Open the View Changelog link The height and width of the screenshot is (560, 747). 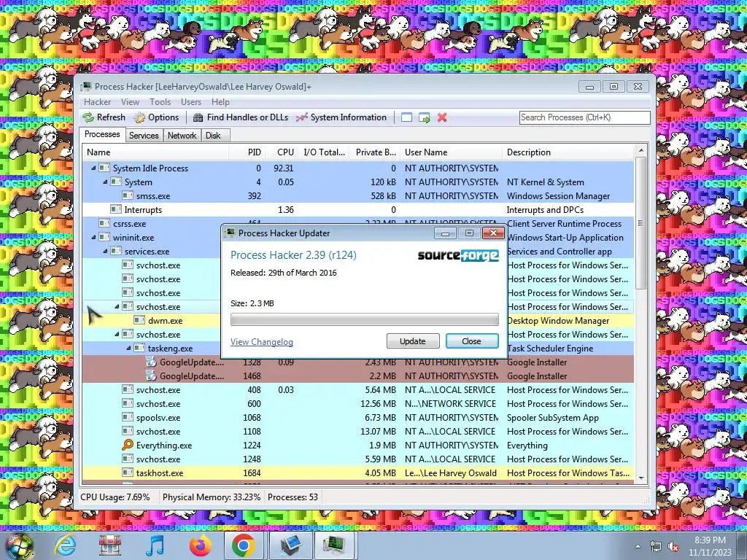(262, 342)
